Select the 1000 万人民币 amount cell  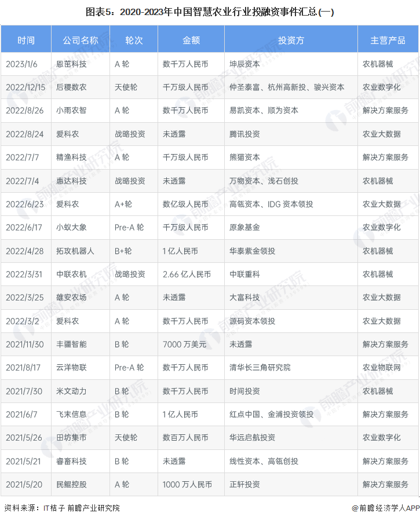tap(187, 484)
